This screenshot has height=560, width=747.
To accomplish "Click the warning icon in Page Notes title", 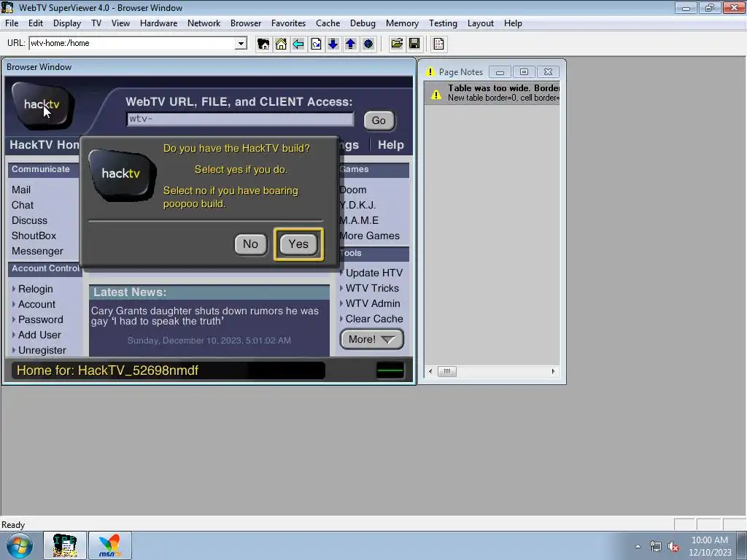I will point(430,72).
